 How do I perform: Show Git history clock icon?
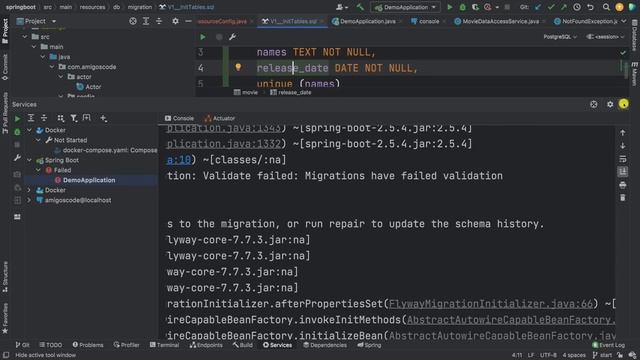[577, 7]
